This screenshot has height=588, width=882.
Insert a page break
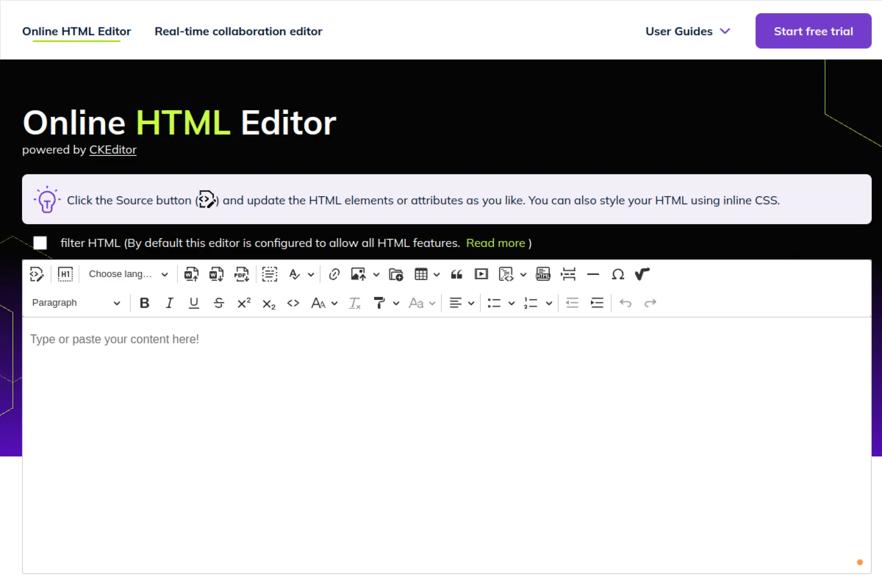pos(568,274)
